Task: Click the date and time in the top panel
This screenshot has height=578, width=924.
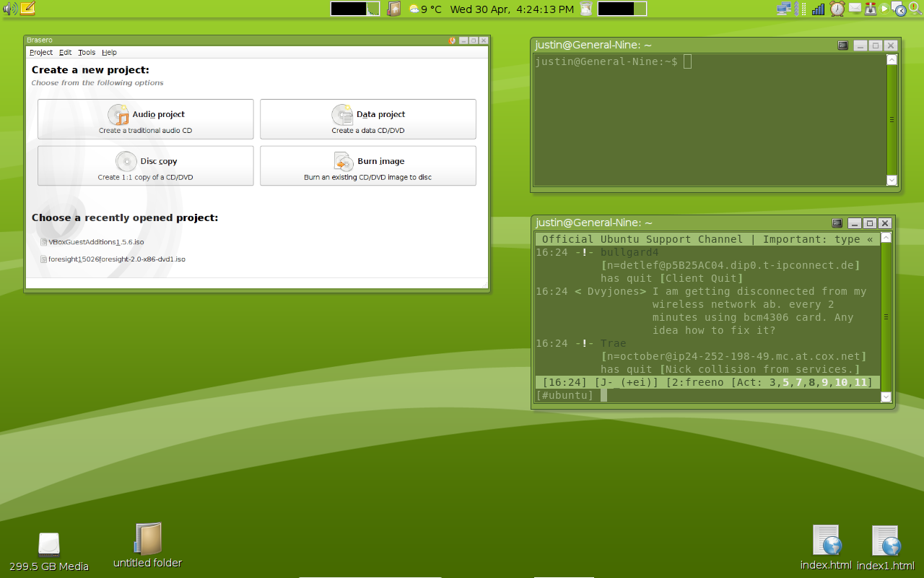Action: pyautogui.click(x=512, y=9)
